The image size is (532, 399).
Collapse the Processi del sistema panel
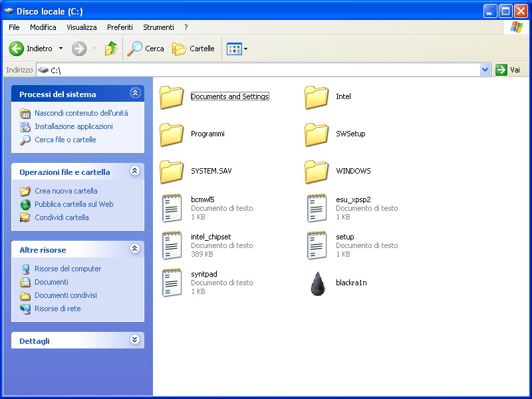pos(135,92)
